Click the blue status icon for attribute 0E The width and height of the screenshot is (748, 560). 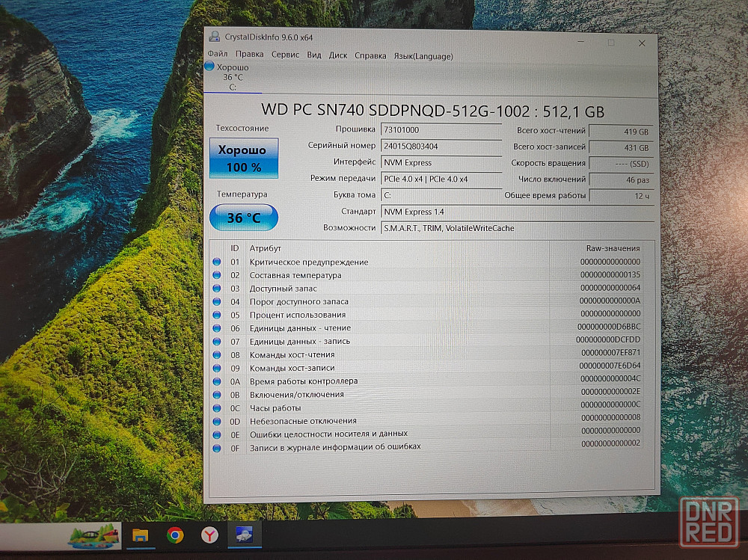(x=217, y=435)
